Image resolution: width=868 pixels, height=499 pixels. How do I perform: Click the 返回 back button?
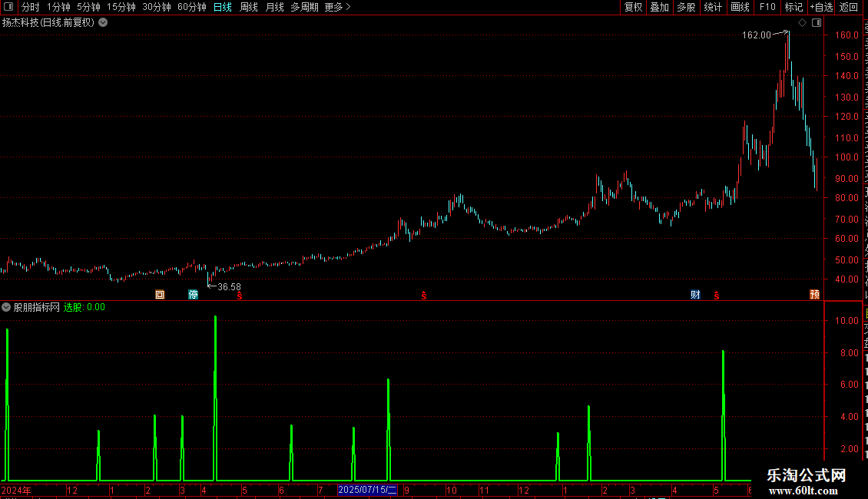point(849,7)
